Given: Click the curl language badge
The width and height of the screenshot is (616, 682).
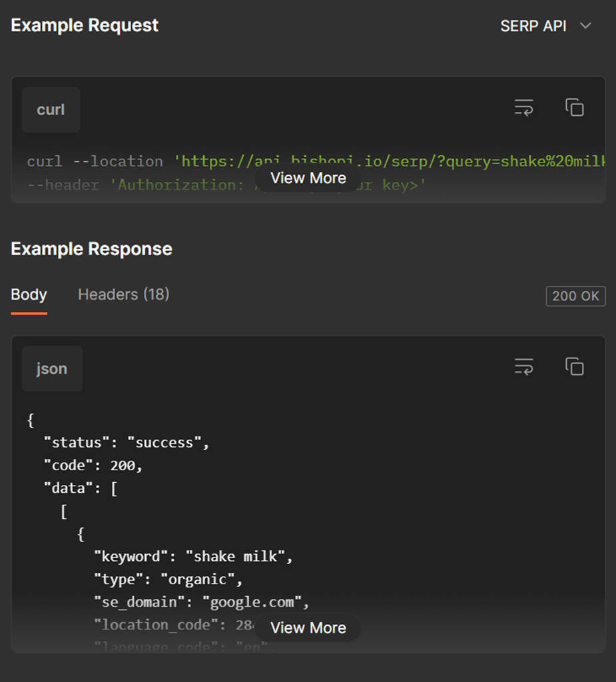Looking at the screenshot, I should pyautogui.click(x=50, y=109).
